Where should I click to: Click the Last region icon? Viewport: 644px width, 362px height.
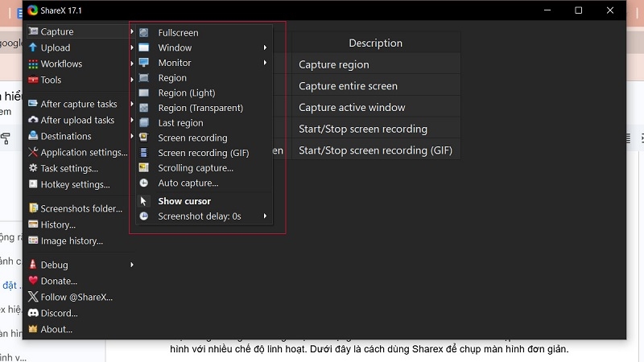tap(144, 123)
